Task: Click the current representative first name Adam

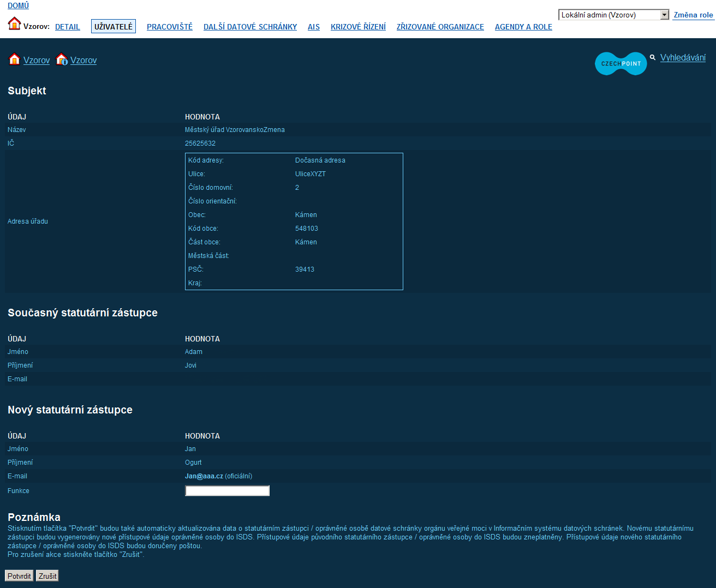Action: (194, 352)
